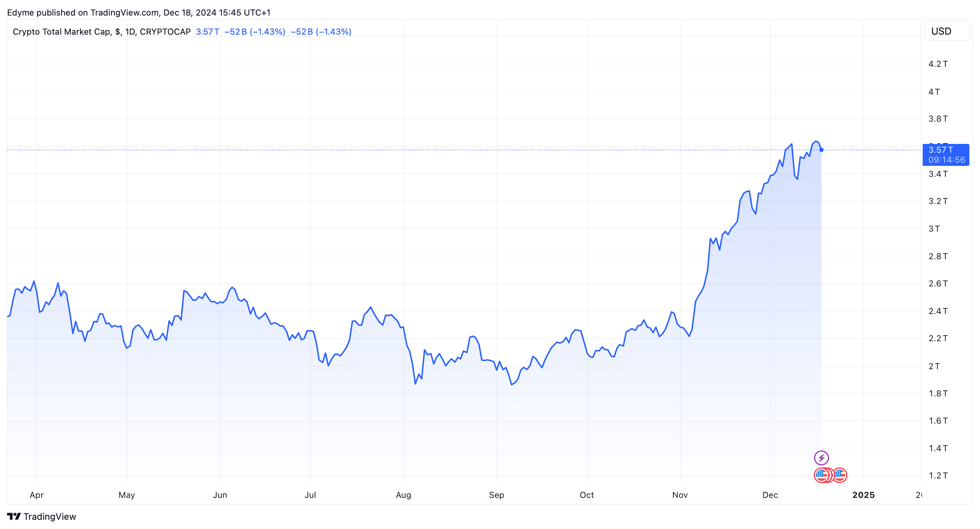
Task: Click the first −52 B (−1.43%) change value
Action: coord(254,31)
